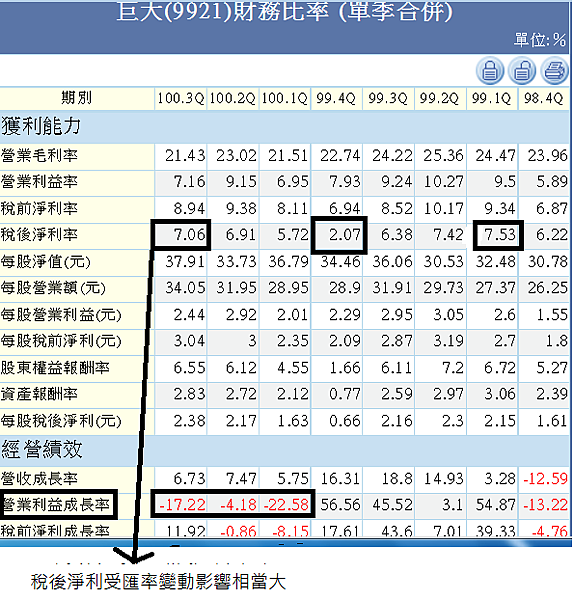
Task: Click the 獲利能力 section heading
Action: coord(41,126)
